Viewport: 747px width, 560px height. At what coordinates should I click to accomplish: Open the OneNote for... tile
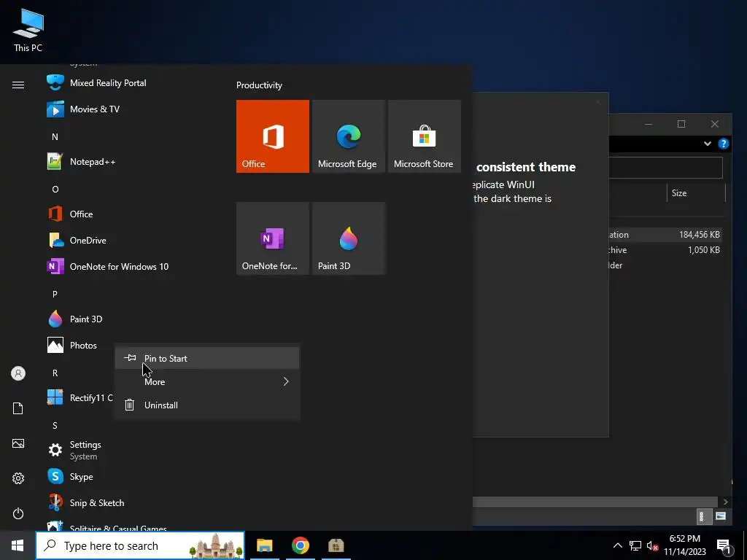pos(273,238)
